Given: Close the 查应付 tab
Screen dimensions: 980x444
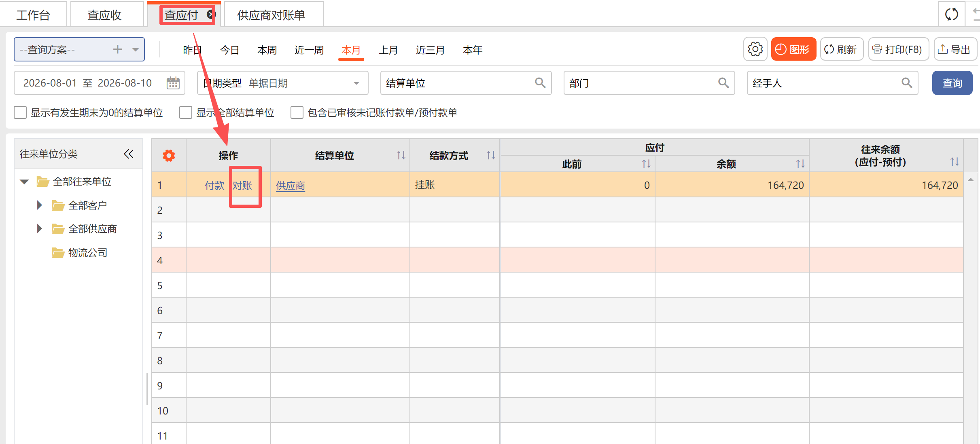Looking at the screenshot, I should click(x=210, y=15).
